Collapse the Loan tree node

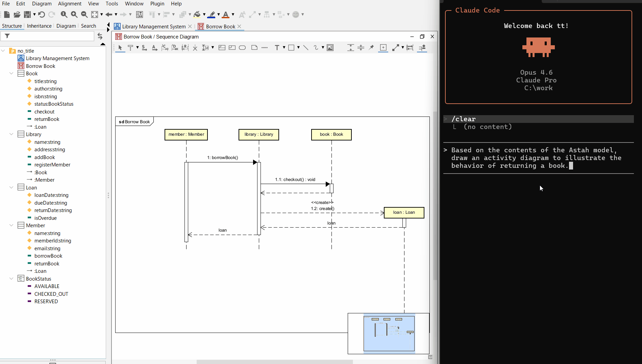pos(11,187)
